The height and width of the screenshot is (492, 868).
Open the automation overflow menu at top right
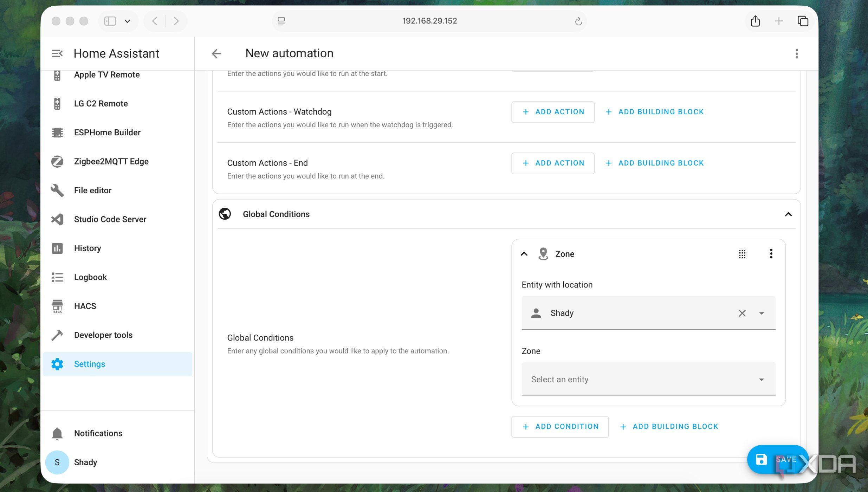coord(797,53)
